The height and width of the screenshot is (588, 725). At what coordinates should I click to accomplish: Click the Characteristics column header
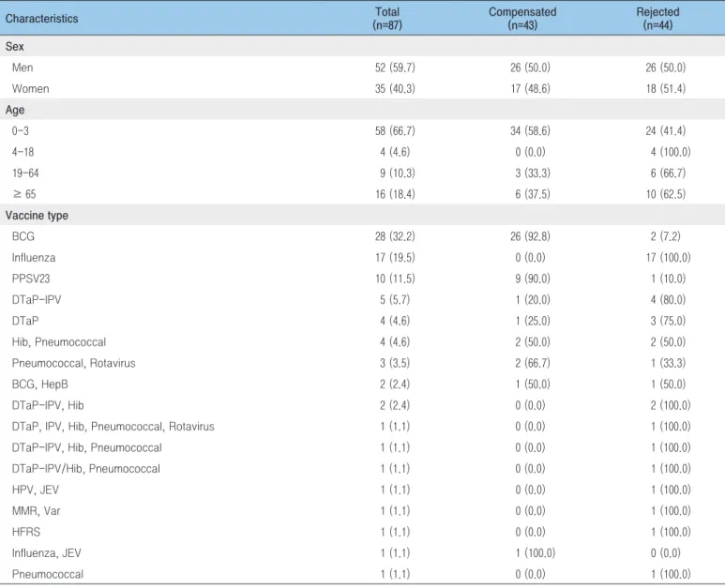tap(41, 19)
